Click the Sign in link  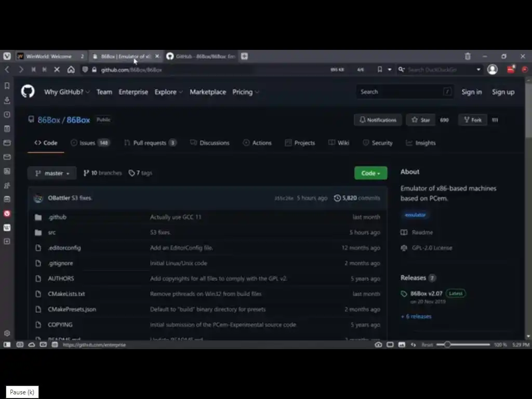click(x=472, y=92)
